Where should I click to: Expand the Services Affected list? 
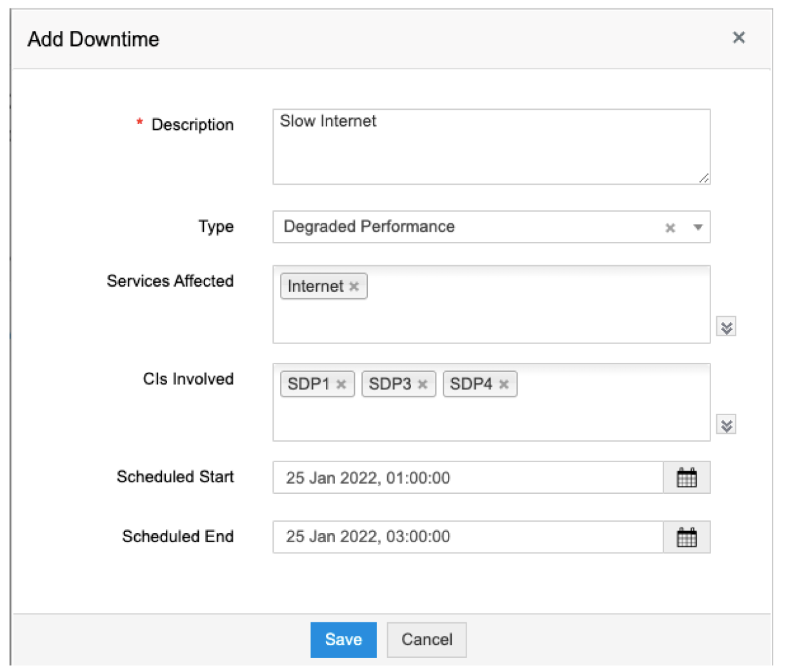[x=727, y=327]
